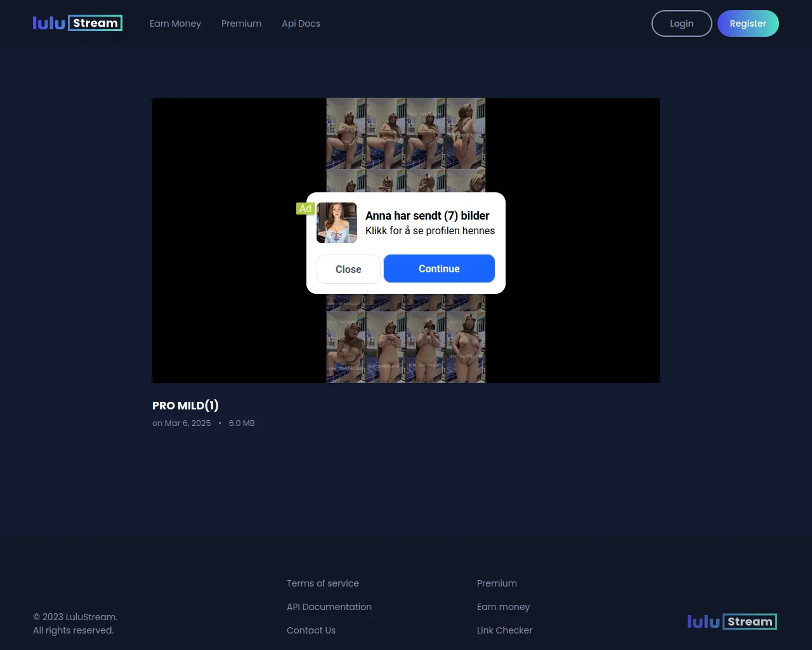Viewport: 812px width, 650px height.
Task: Click the Login button
Action: 681,23
